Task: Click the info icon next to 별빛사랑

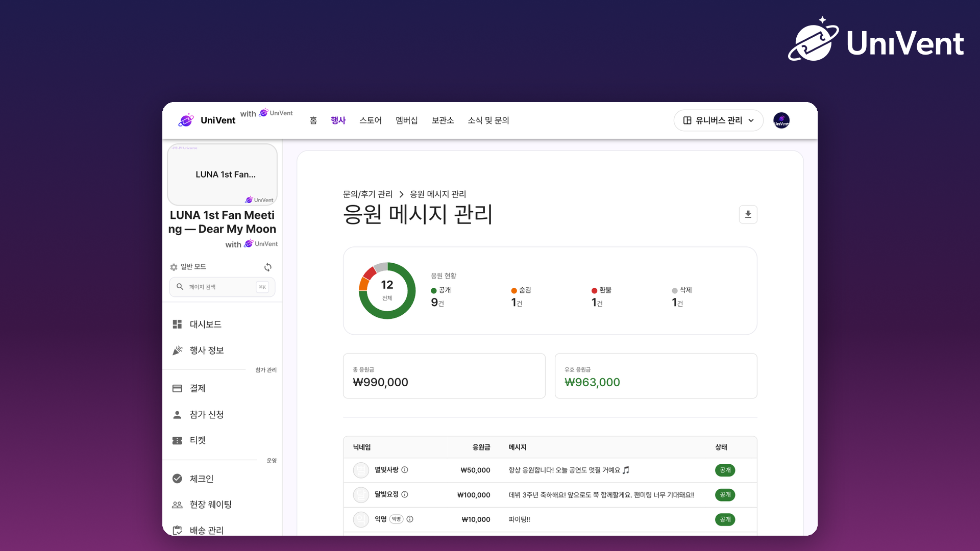Action: pyautogui.click(x=405, y=470)
